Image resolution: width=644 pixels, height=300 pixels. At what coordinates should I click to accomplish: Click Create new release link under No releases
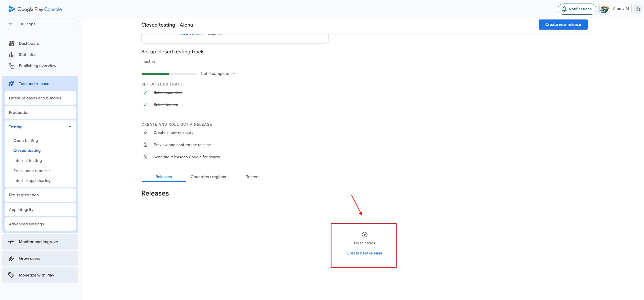coord(364,253)
